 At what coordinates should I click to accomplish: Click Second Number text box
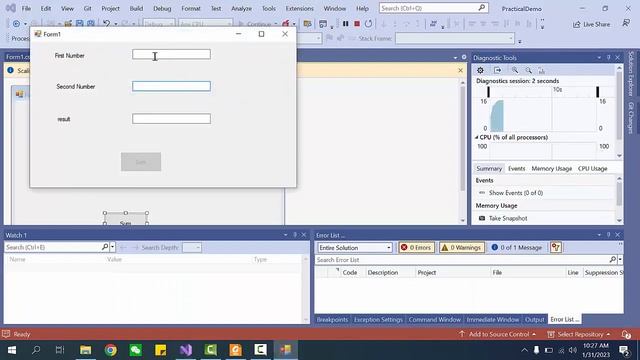pyautogui.click(x=171, y=86)
